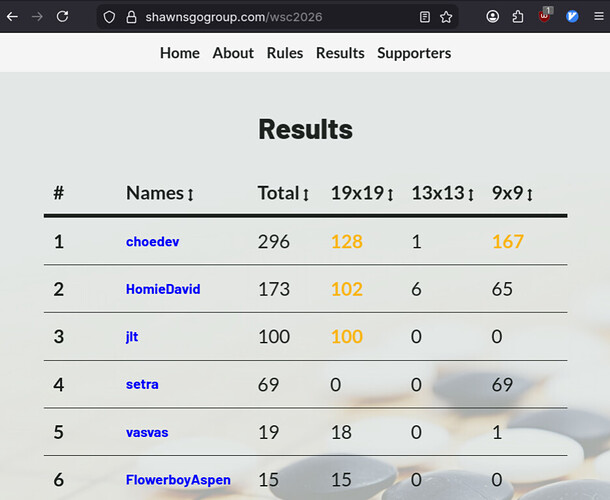
Task: Click choedev's orange 9x9 score 167
Action: pyautogui.click(x=508, y=242)
